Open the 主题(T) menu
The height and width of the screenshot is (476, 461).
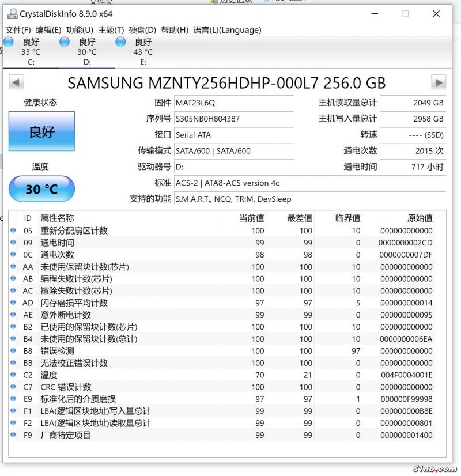pyautogui.click(x=111, y=30)
